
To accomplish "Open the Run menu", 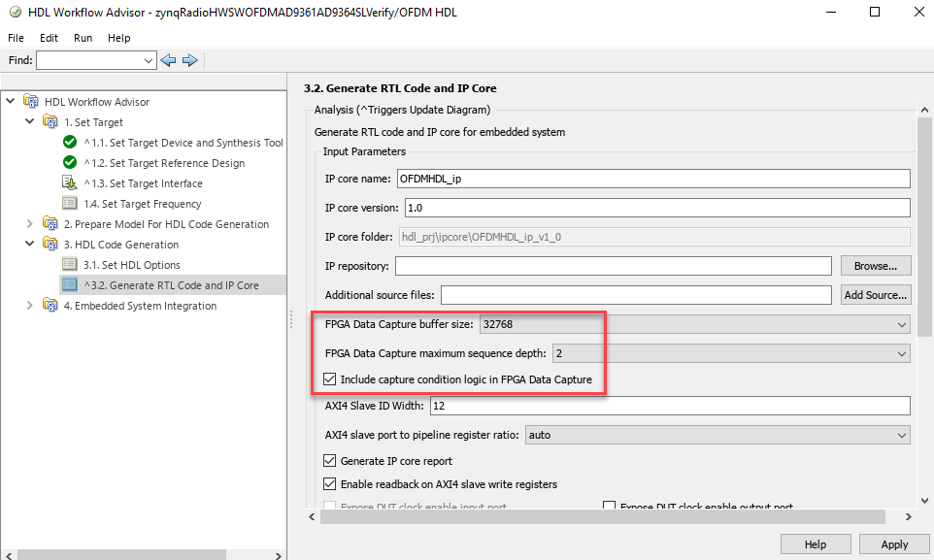I will (83, 38).
